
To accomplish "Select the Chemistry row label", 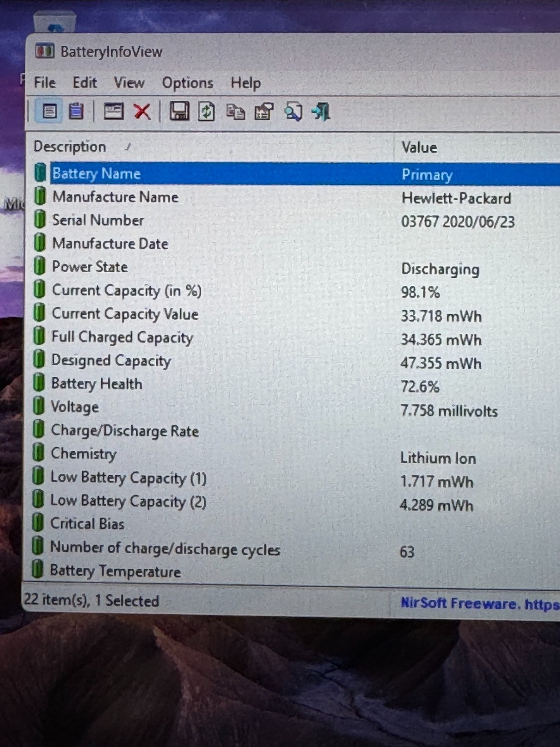I will pyautogui.click(x=84, y=454).
